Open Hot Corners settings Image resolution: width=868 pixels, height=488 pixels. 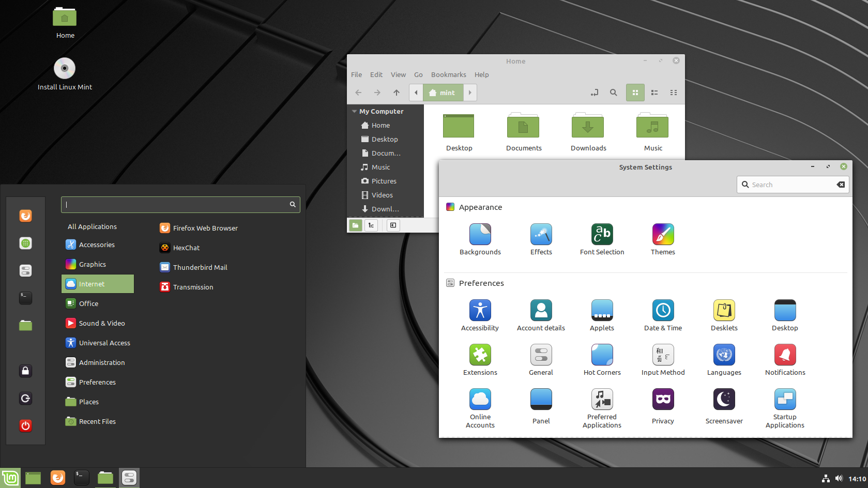point(602,360)
